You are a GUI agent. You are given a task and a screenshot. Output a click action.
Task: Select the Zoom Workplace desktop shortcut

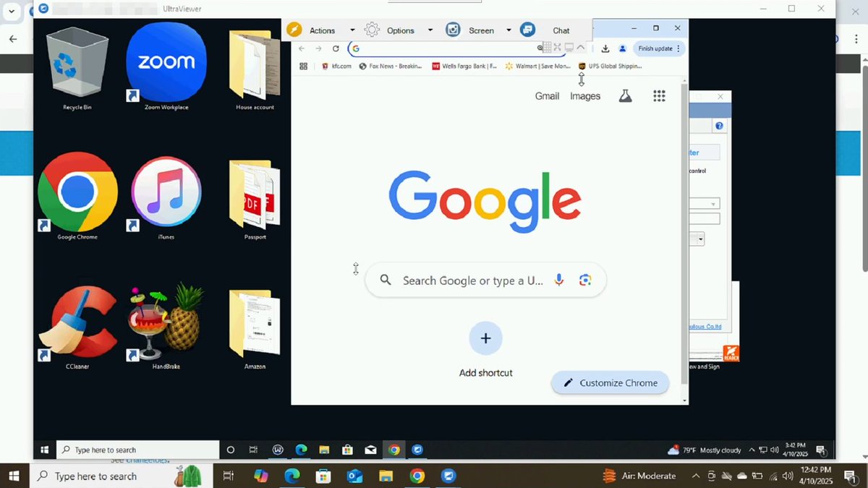coord(166,67)
